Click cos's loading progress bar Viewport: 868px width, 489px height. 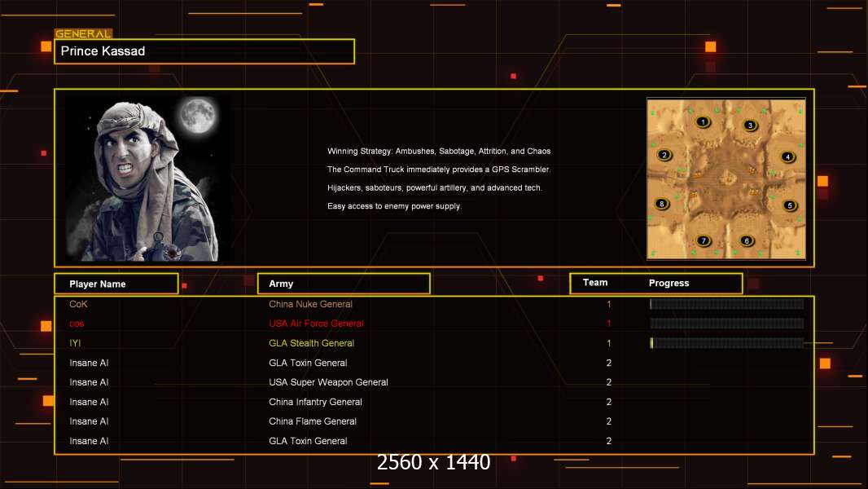[726, 324]
